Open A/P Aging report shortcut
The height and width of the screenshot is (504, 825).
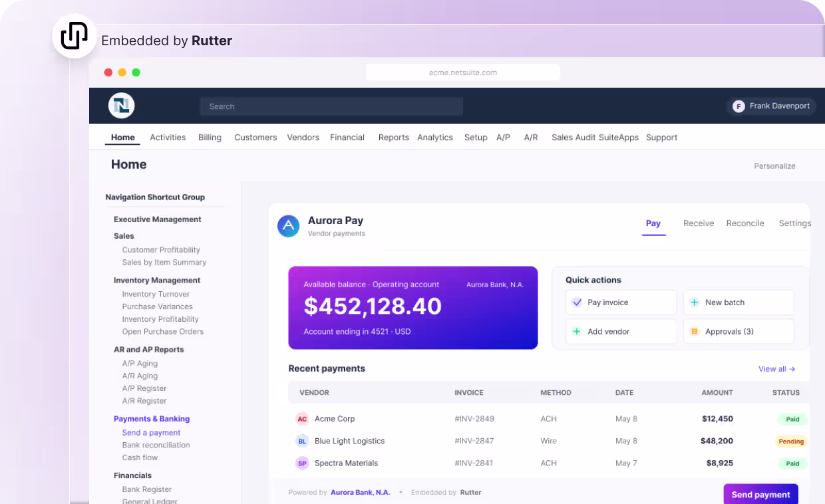(x=140, y=364)
